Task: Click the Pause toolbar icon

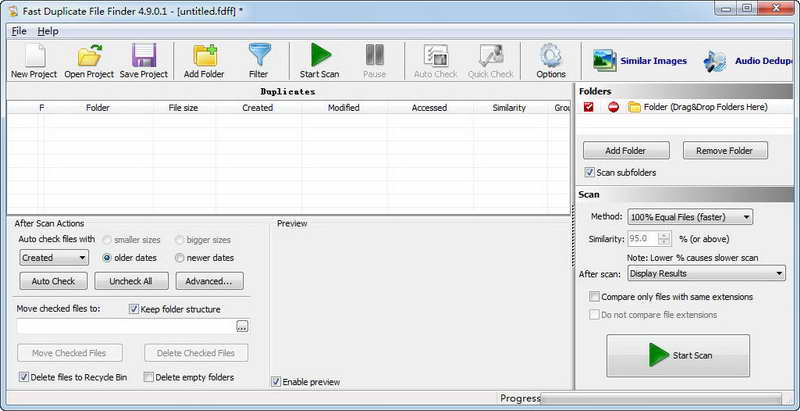Action: (374, 55)
